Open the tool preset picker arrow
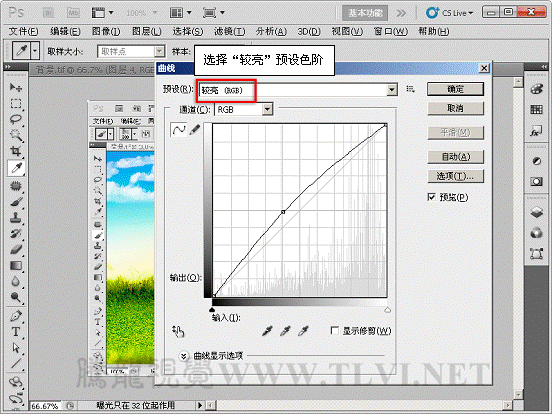This screenshot has height=414, width=552. [34, 51]
